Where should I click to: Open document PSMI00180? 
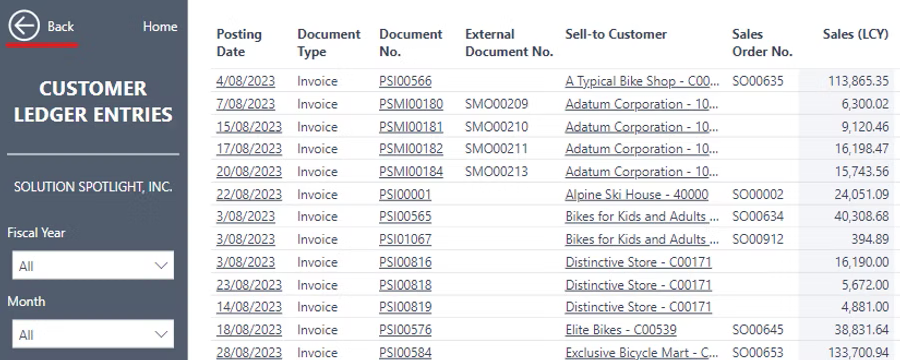coord(411,104)
